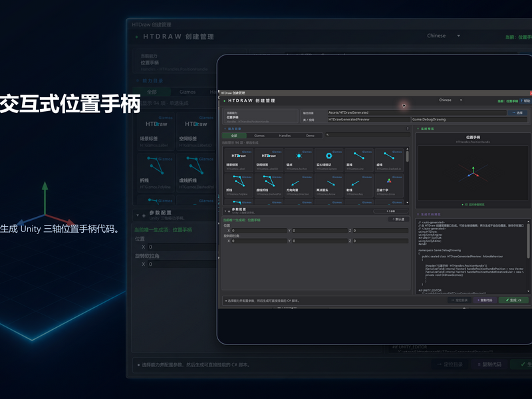Click the 旋转欧拉角 X field in background window

click(x=182, y=264)
